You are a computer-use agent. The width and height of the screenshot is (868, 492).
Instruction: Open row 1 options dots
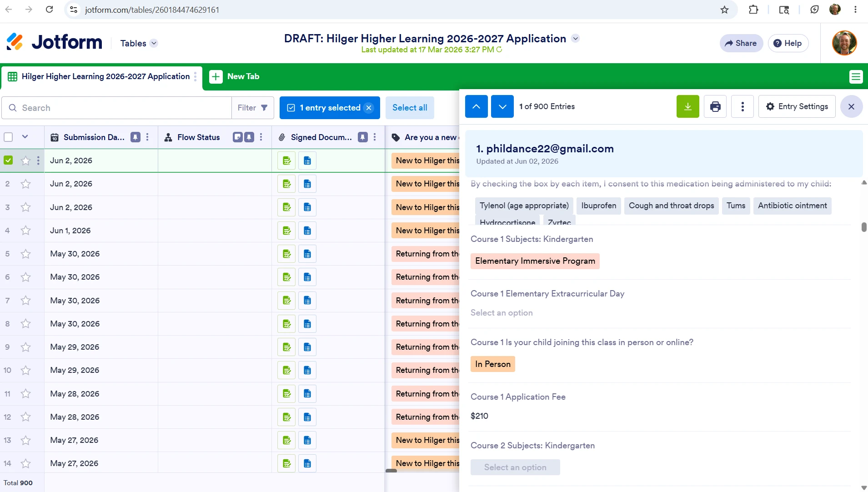[x=38, y=161]
